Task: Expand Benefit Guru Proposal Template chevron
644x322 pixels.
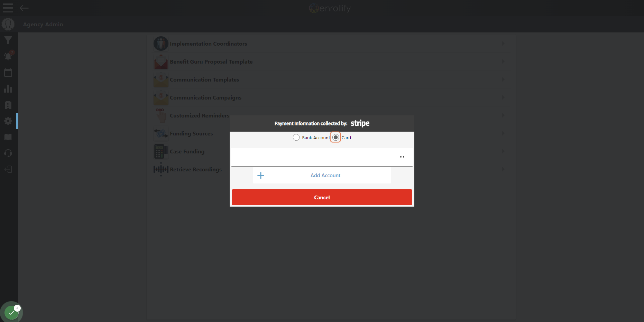Action: coord(503,61)
